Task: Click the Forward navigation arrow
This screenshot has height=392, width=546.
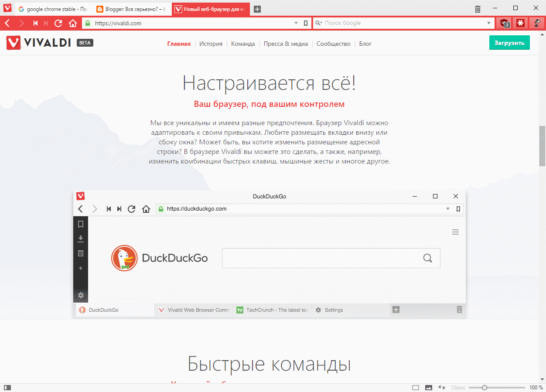Action: point(21,23)
